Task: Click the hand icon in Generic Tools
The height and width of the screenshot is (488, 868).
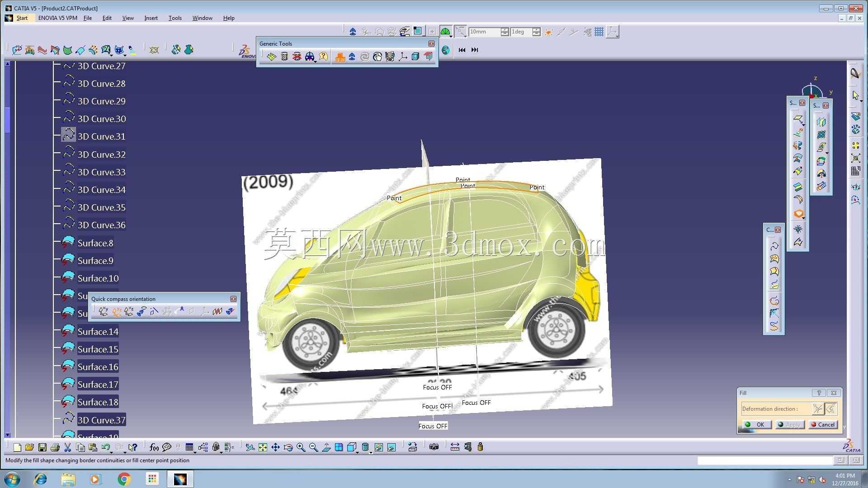Action: [377, 56]
